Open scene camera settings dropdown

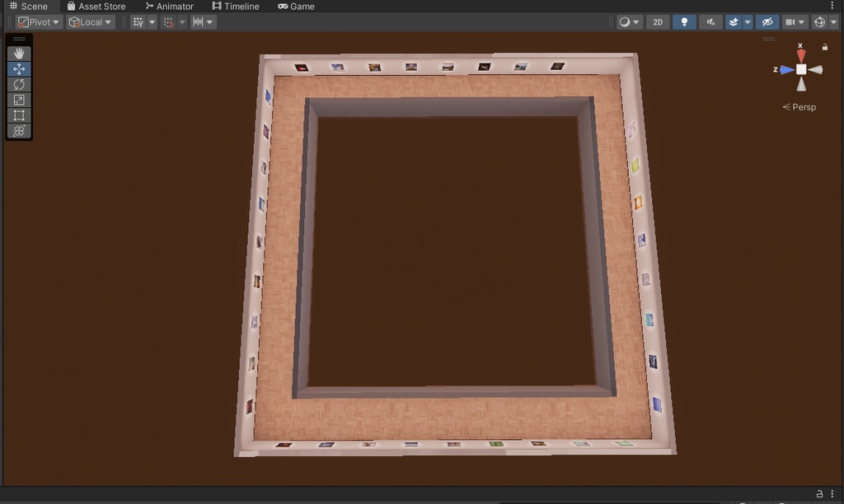(795, 22)
